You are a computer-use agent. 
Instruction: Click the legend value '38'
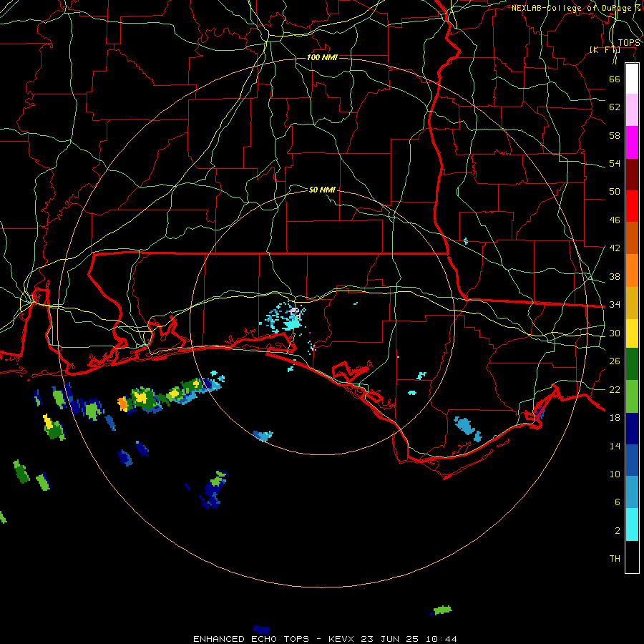tap(615, 276)
